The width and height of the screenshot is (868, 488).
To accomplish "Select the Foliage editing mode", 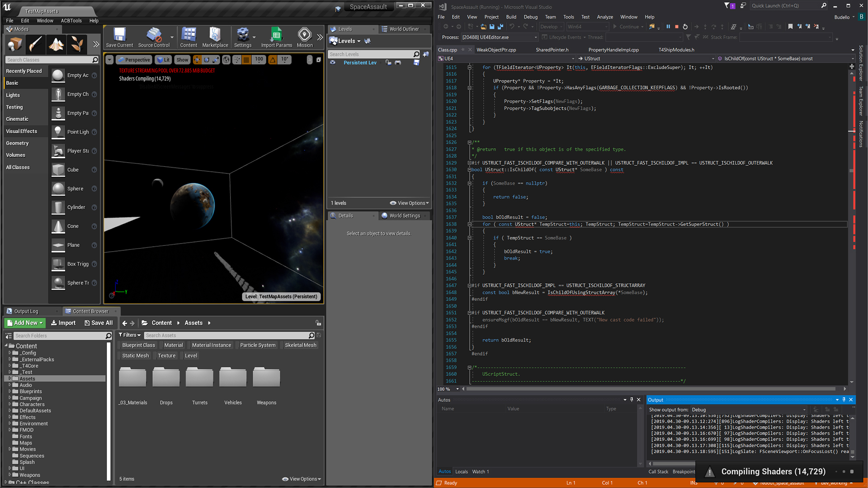I will [x=77, y=44].
